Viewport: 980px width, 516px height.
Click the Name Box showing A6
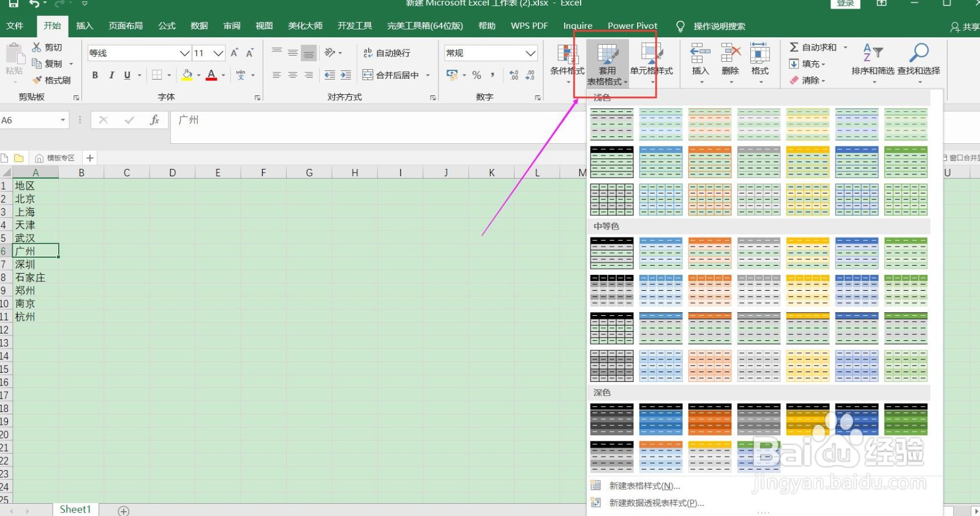[x=29, y=120]
